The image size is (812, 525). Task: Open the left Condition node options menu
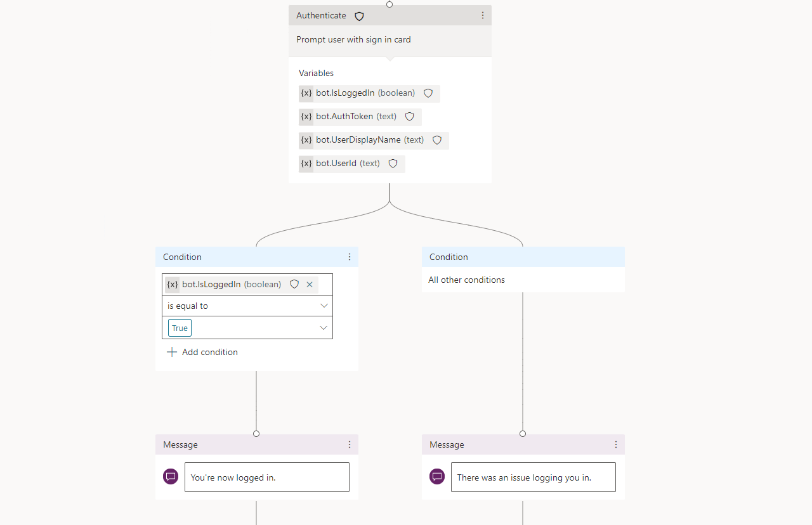pos(349,257)
